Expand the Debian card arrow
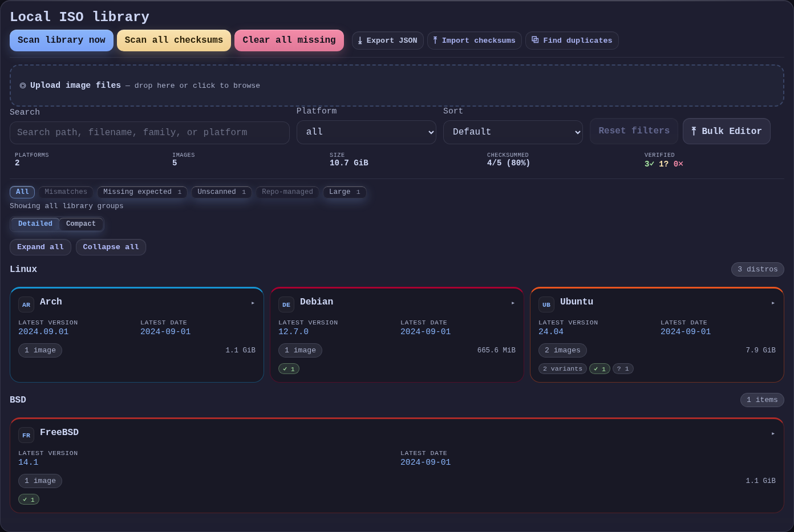This screenshot has height=532, width=794. 513,303
